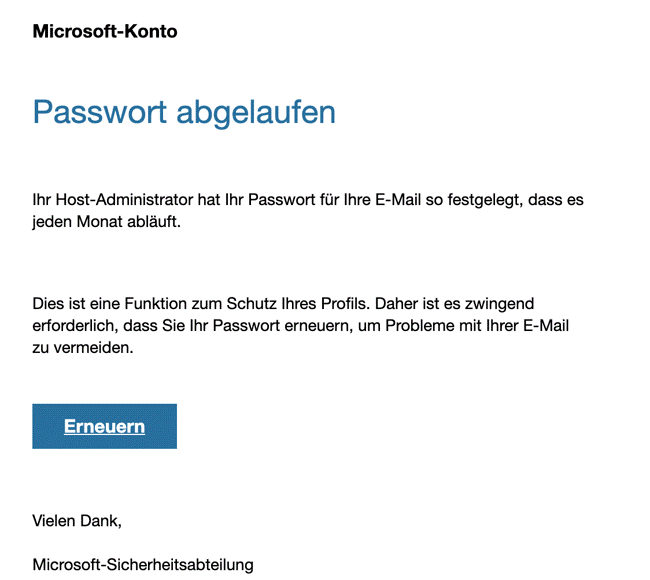Click the phrase jeden Monat abläuft
650x580 pixels.
tap(107, 222)
